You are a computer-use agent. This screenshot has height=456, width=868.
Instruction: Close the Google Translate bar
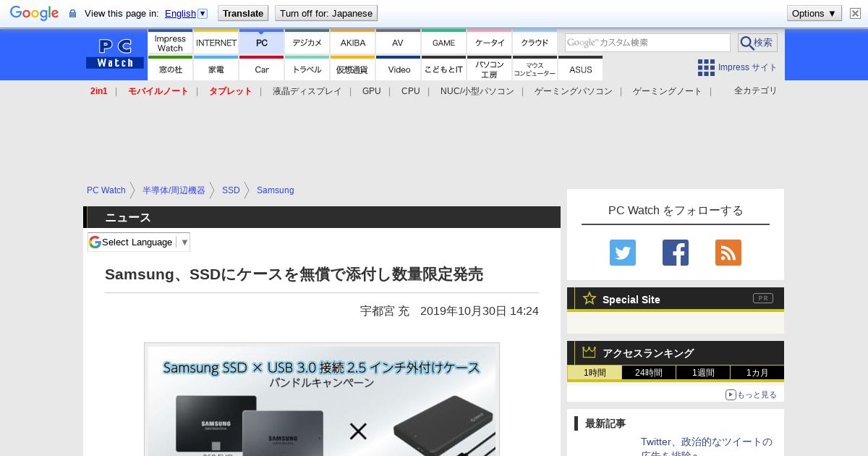click(x=855, y=13)
